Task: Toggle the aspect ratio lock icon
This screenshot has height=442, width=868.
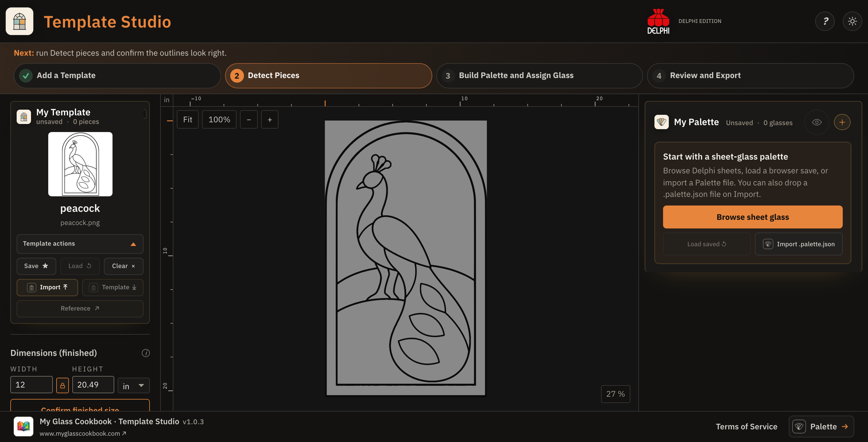Action: tap(62, 385)
